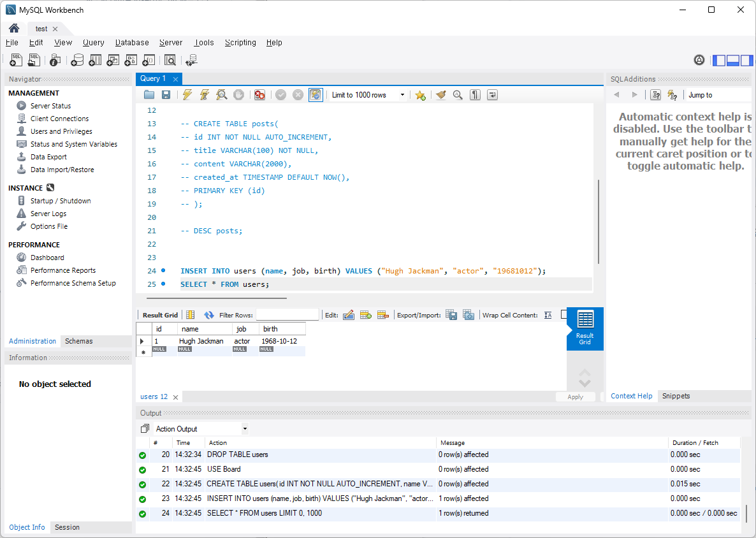Open the home screen tab icon
This screenshot has width=756, height=538.
pyautogui.click(x=14, y=28)
